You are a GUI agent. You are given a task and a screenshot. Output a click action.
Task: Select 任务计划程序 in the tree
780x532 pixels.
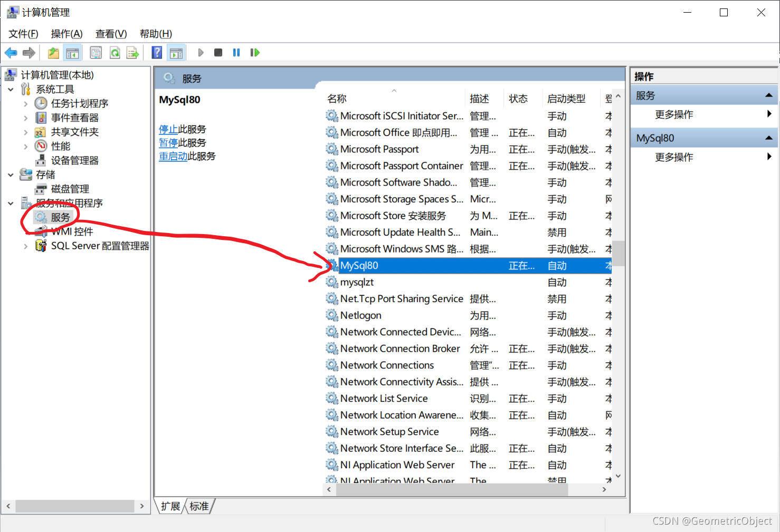tap(80, 103)
